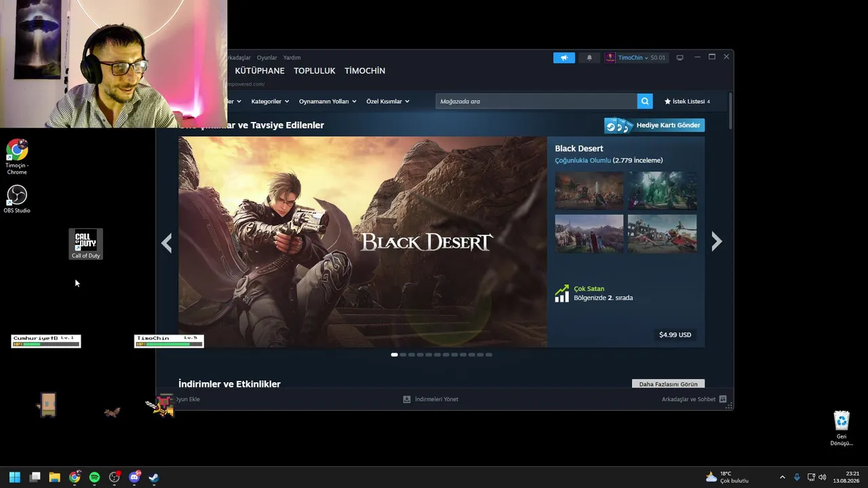Select the Geri Dönüşüm recycle bin icon
Image resolution: width=868 pixels, height=488 pixels.
842,428
